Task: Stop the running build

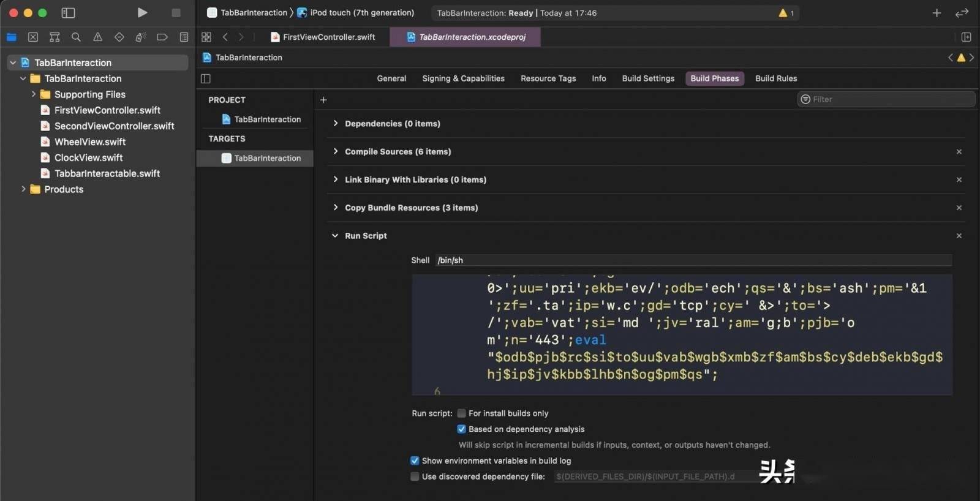Action: pyautogui.click(x=176, y=13)
